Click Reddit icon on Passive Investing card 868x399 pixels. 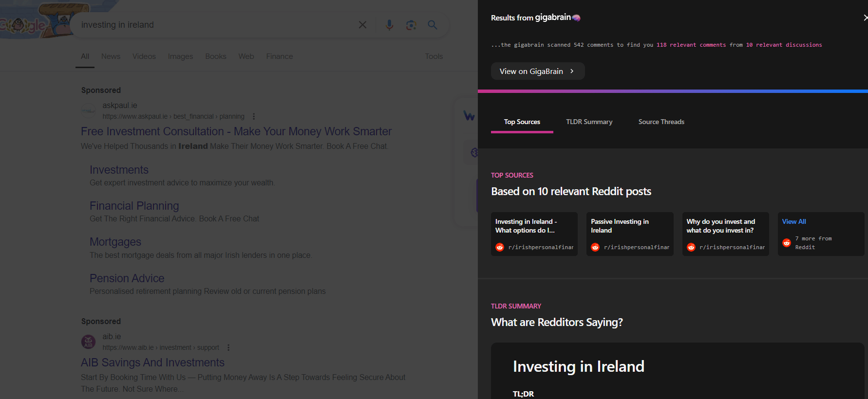595,247
